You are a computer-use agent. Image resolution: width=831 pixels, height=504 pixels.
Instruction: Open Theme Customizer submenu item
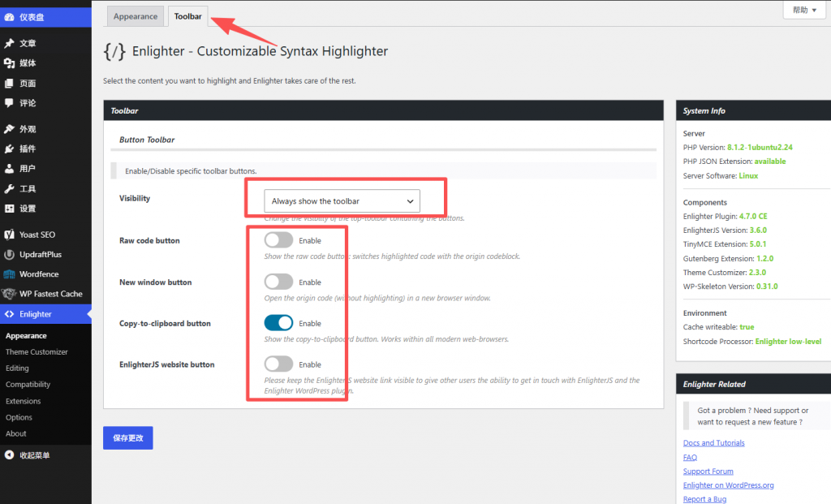pos(37,352)
